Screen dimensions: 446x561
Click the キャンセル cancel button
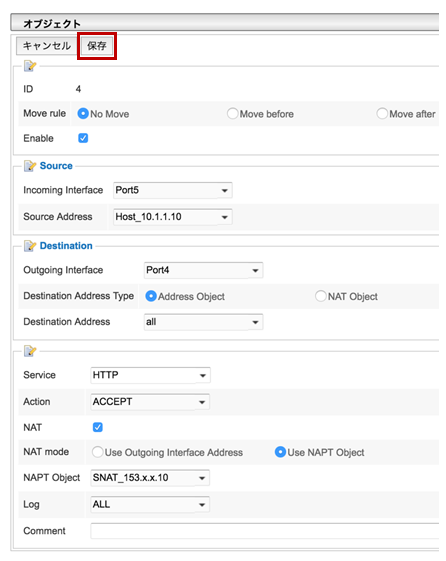coord(46,46)
